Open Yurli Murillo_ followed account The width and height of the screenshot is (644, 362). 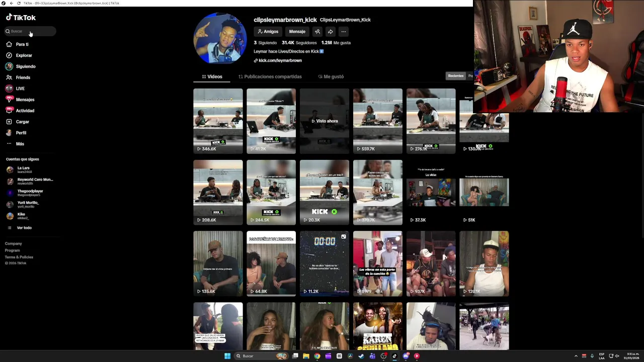click(23, 204)
